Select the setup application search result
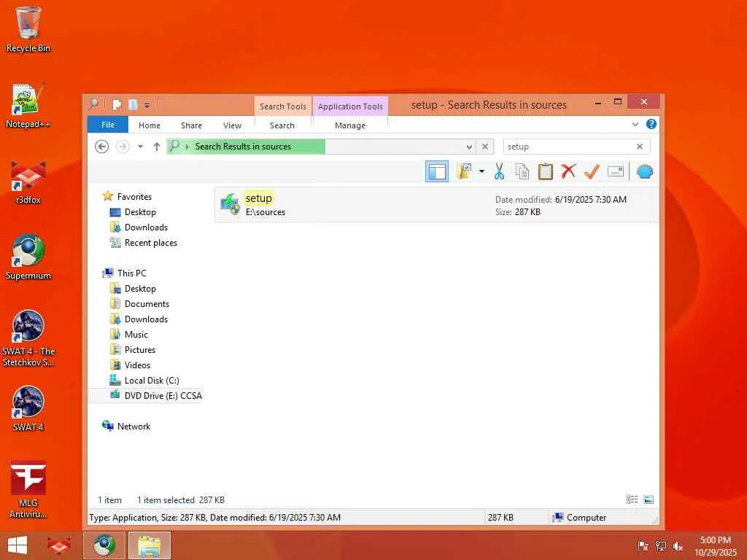Image resolution: width=747 pixels, height=560 pixels. 436,205
